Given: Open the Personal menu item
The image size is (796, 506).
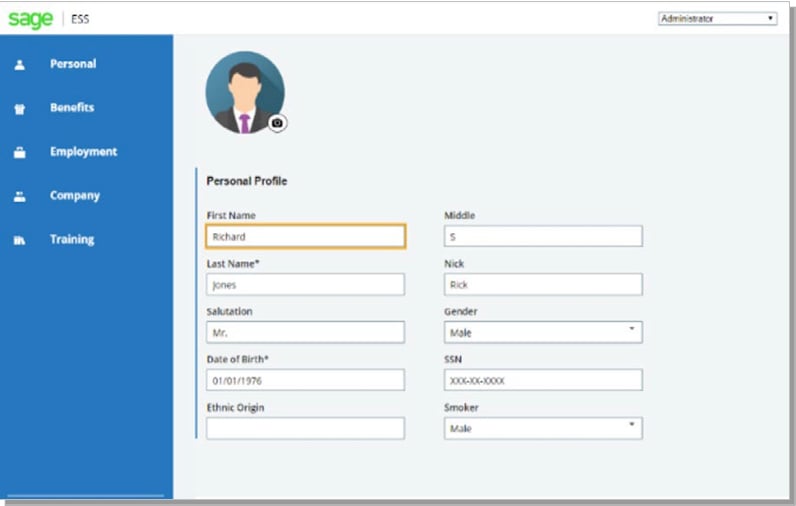Looking at the screenshot, I should 73,64.
